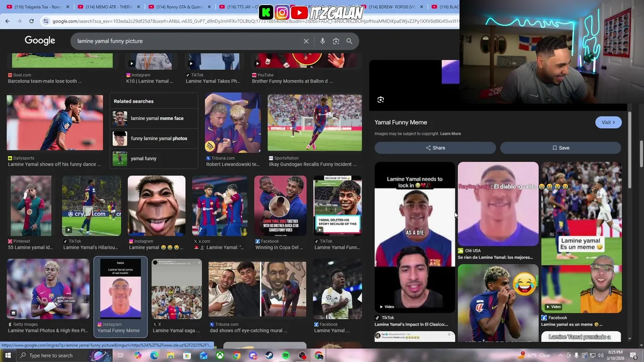Show hidden system tray icons
The width and height of the screenshot is (644, 362).
pos(560,355)
